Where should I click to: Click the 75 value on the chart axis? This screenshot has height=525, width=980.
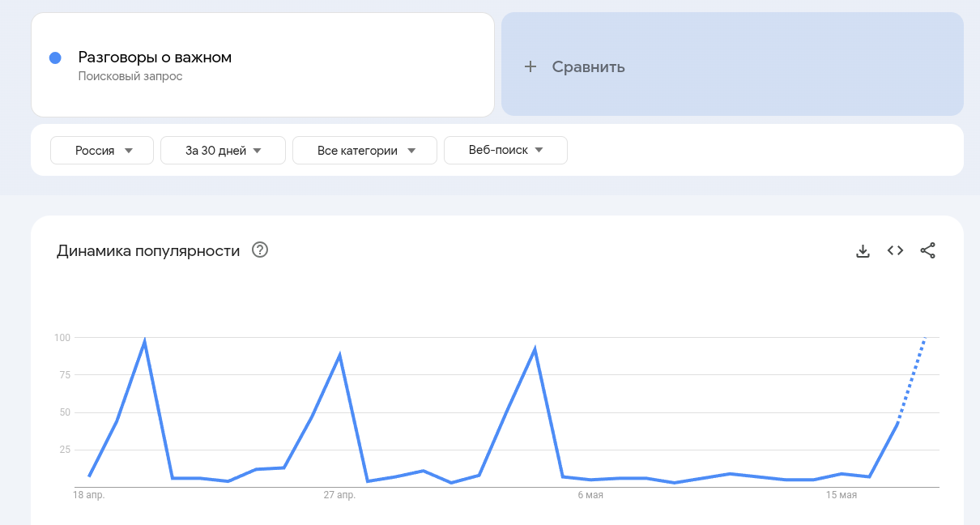tap(65, 375)
